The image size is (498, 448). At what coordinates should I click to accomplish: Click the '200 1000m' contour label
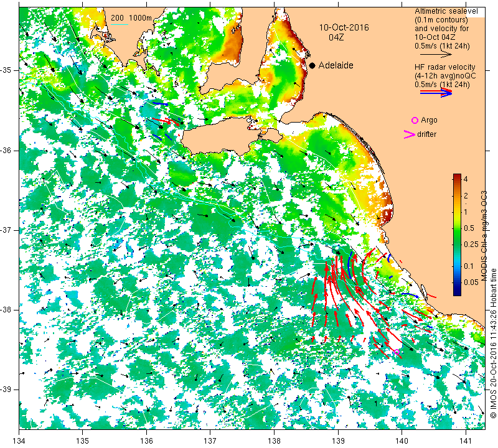[131, 18]
